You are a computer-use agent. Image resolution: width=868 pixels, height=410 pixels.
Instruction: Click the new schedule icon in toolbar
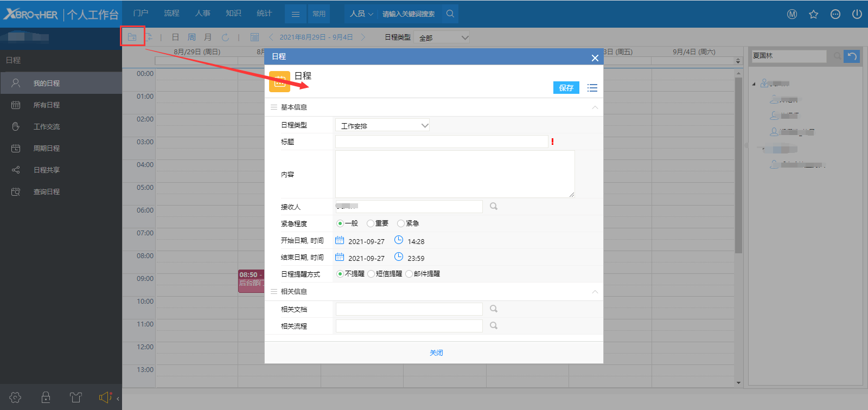pyautogui.click(x=132, y=37)
